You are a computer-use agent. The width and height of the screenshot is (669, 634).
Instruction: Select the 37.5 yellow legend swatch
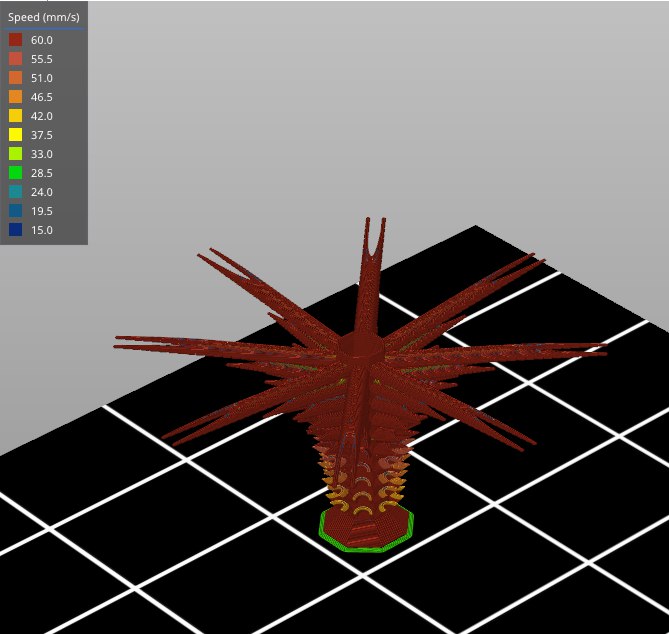[15, 135]
